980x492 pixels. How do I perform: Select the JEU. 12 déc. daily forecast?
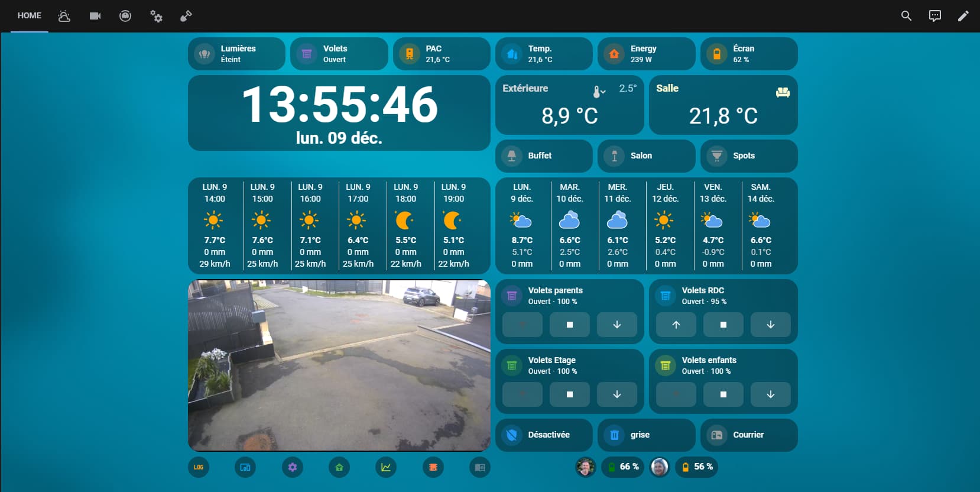[x=665, y=225]
